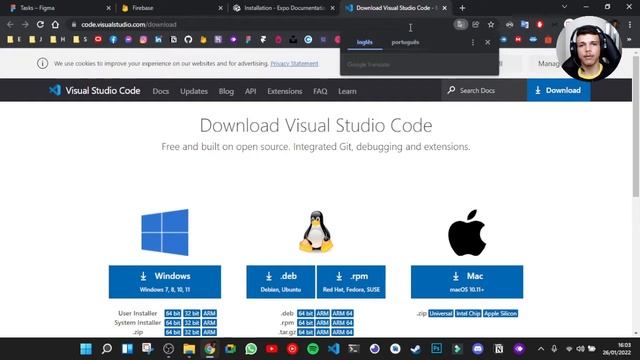Show hidden system tray icons chevron
This screenshot has width=640, height=360.
click(x=541, y=349)
